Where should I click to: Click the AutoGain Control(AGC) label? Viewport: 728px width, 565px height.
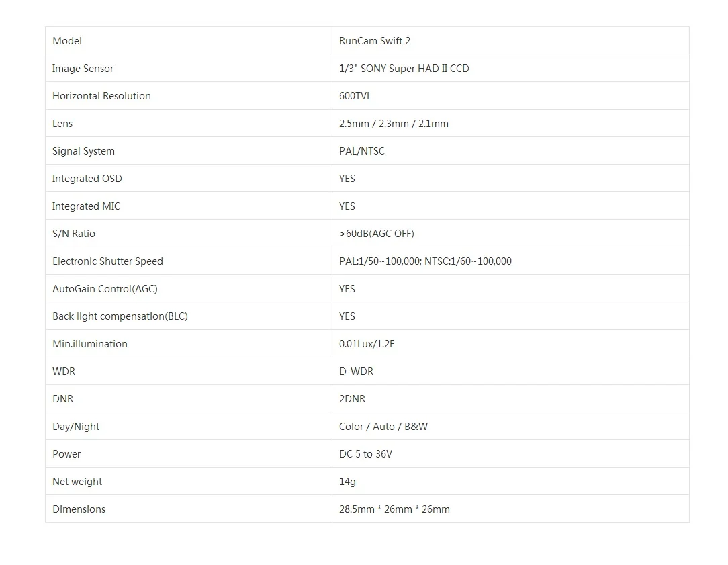105,289
